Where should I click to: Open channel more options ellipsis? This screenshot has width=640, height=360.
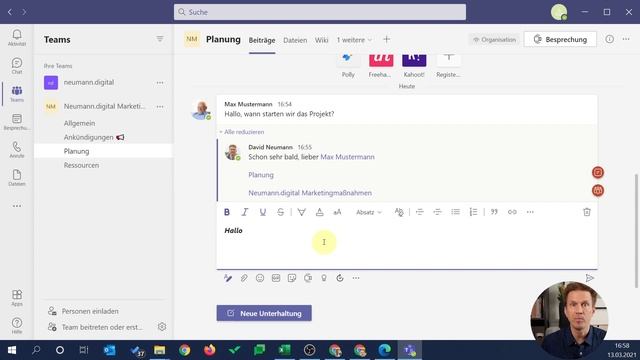[626, 39]
